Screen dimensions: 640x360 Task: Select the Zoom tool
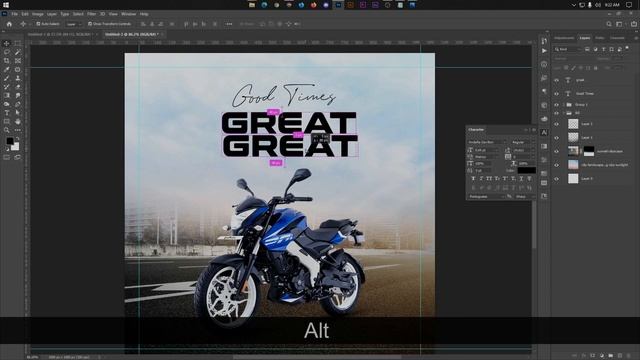7,130
